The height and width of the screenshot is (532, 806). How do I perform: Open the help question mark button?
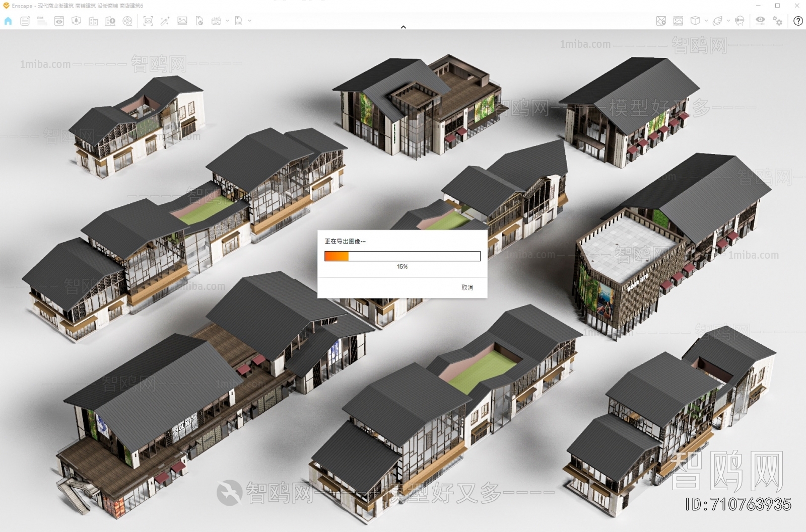coord(798,21)
